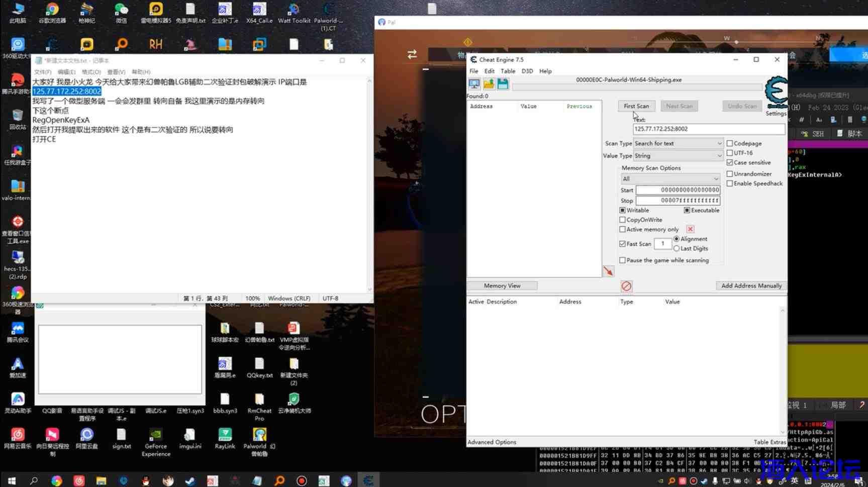Image resolution: width=868 pixels, height=487 pixels.
Task: Click the red arrow add-address icon
Action: point(608,271)
